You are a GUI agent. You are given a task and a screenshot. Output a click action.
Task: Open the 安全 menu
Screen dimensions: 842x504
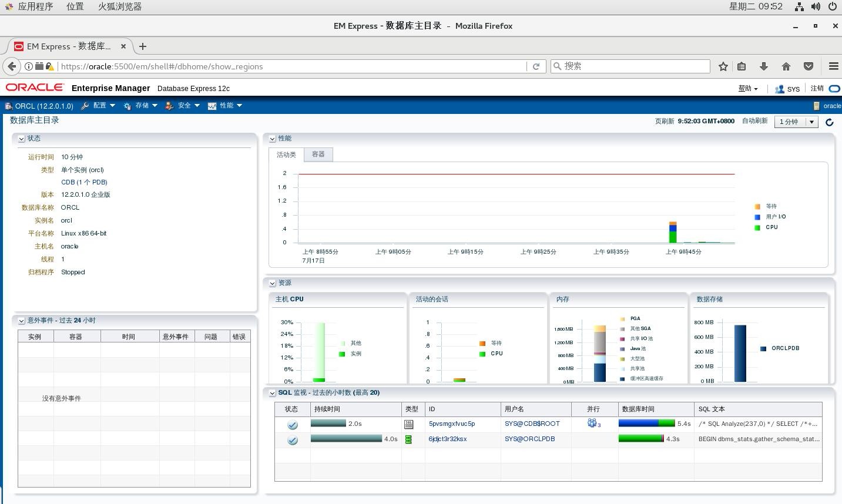click(x=183, y=106)
